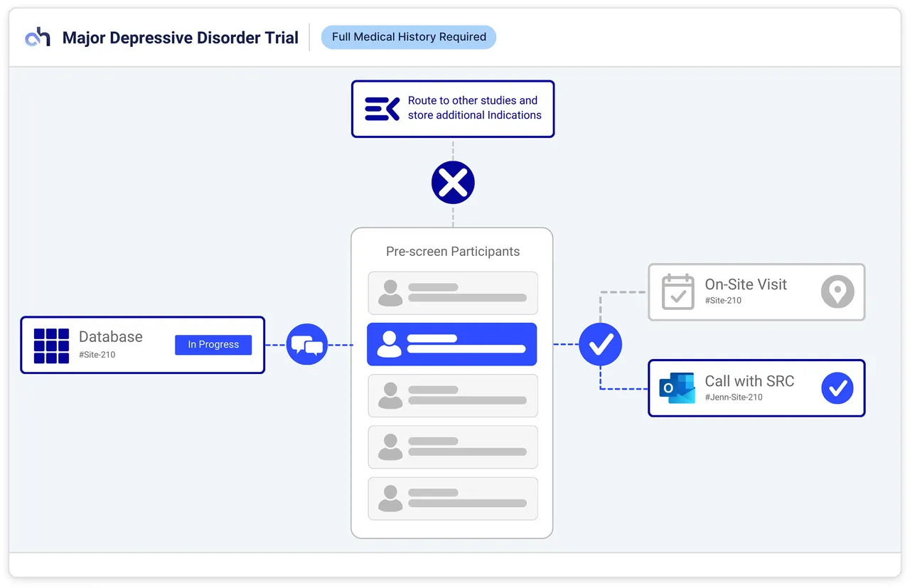Click the chat bubbles connector icon
910x588 pixels.
[x=307, y=345]
